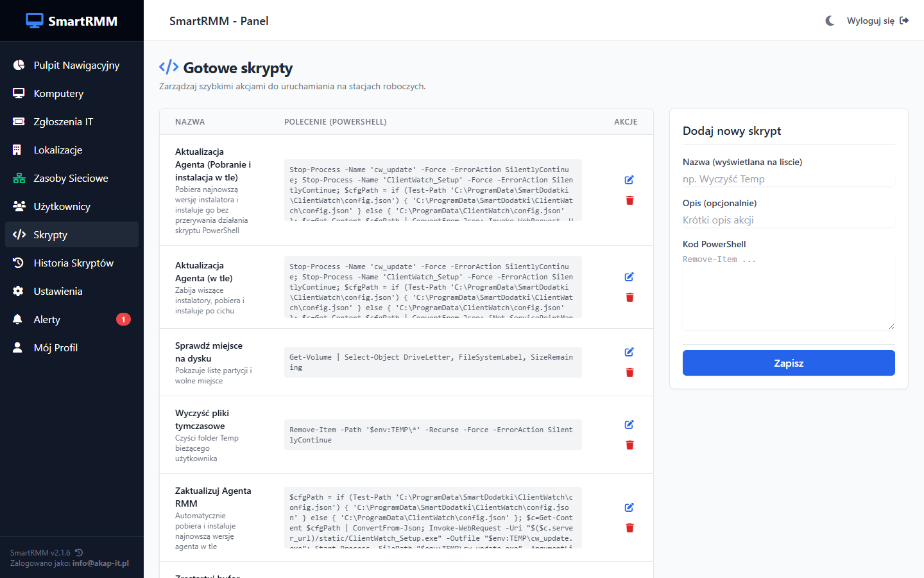Viewport: 924px width, 578px height.
Task: Open Zgłoszenia IT tickets page
Action: tap(72, 121)
